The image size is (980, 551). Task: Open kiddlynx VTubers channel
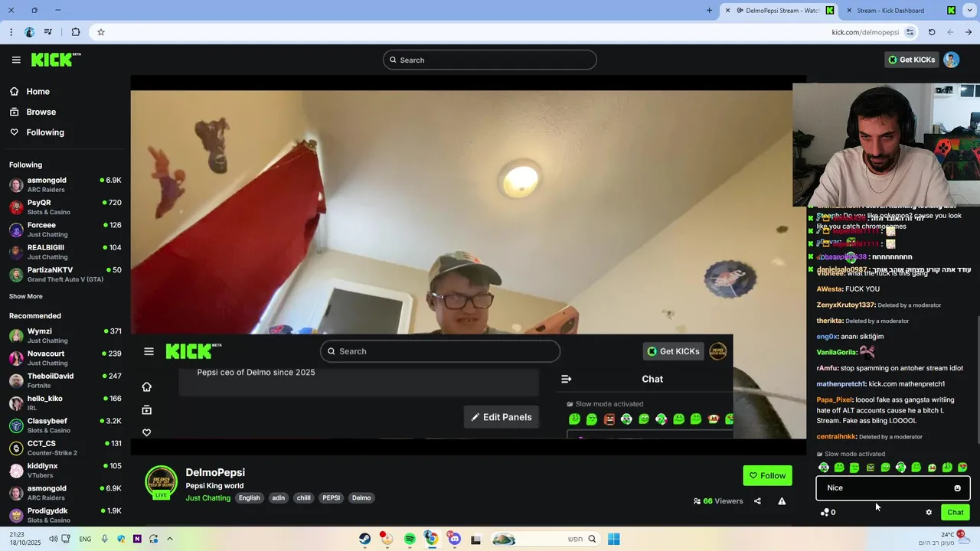tap(64, 470)
